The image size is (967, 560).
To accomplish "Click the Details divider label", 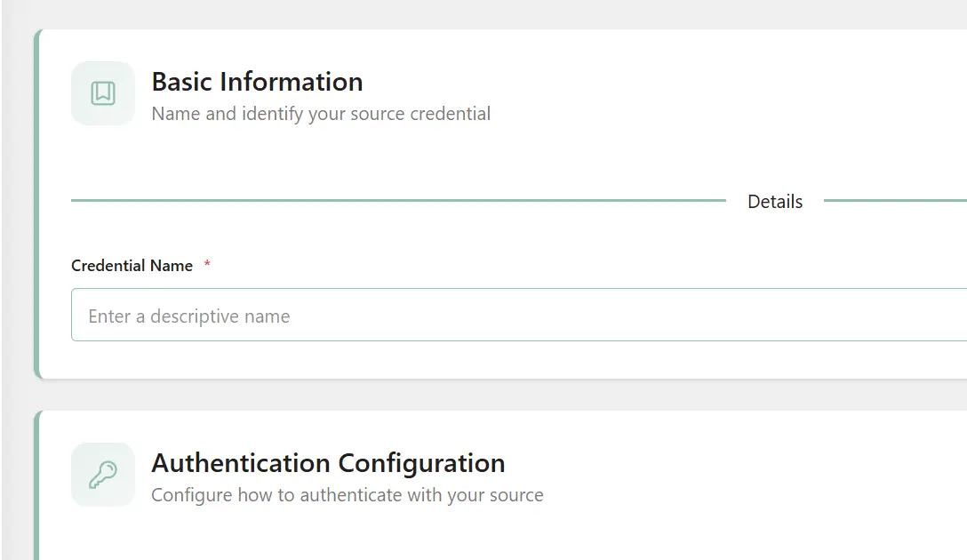I will (775, 202).
